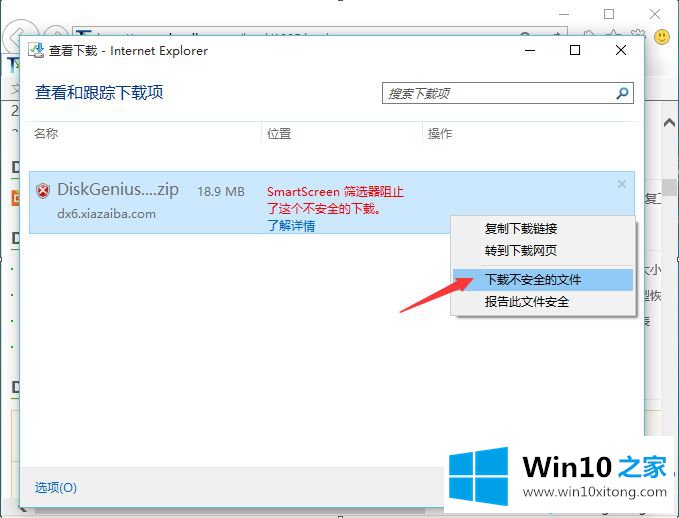Close the background Internet Explorer window
Viewport: 679px width, 518px height.
(x=655, y=14)
